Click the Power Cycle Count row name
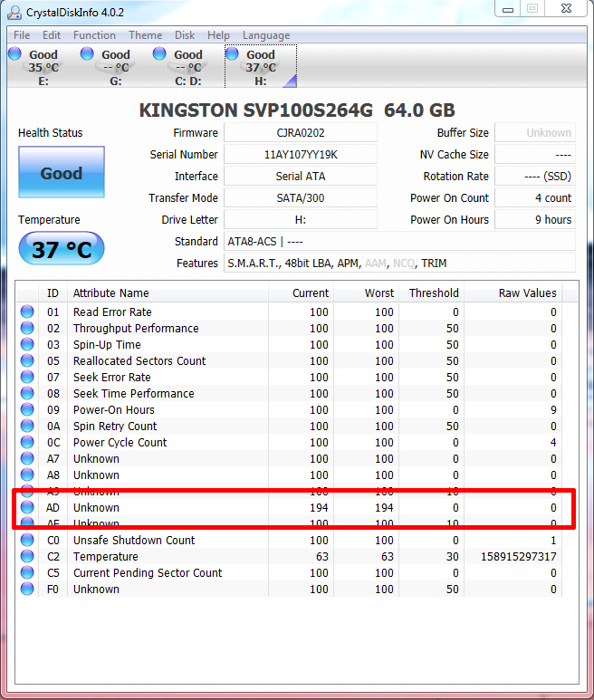 click(120, 443)
